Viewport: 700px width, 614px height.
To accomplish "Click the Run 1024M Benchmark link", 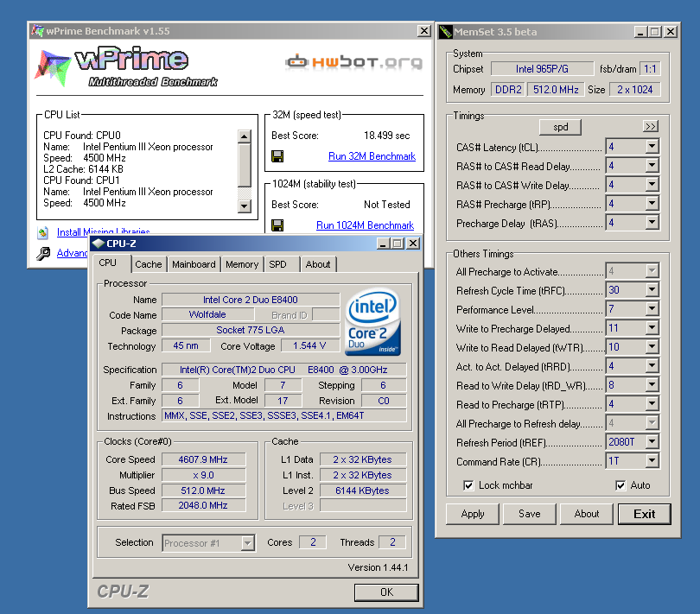I will [365, 225].
